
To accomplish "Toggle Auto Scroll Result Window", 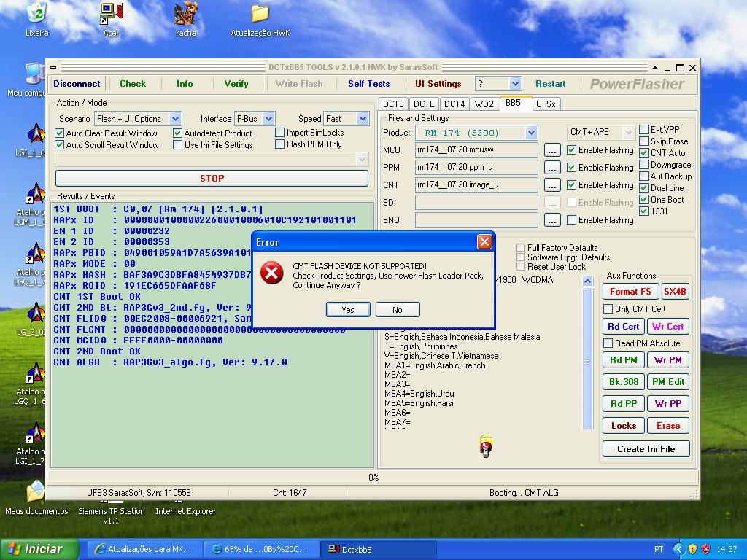I will coord(60,145).
